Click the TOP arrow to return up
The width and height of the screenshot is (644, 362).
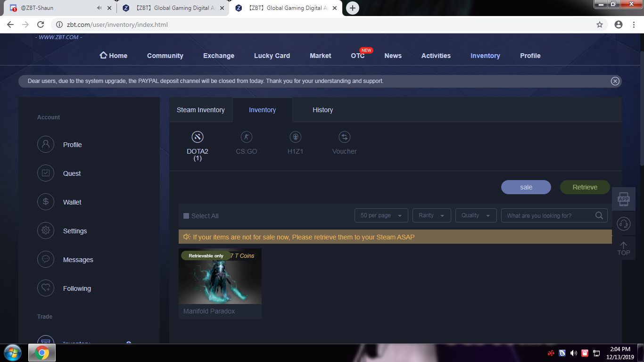624,248
